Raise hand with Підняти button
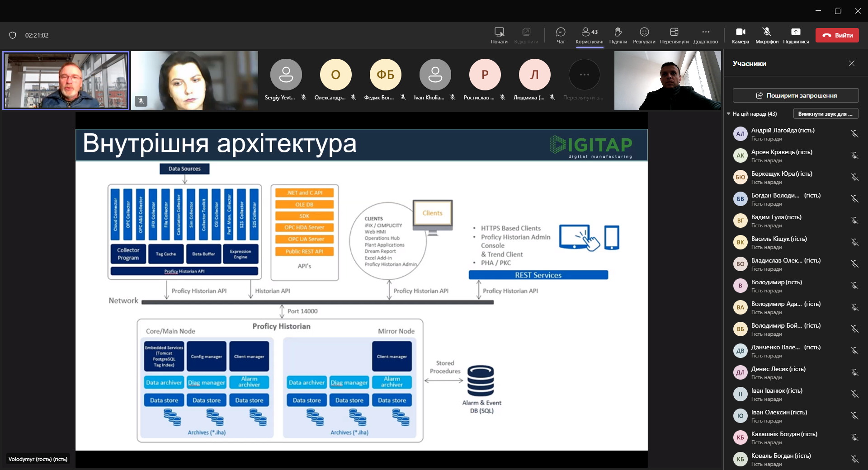The height and width of the screenshot is (470, 868). pyautogui.click(x=618, y=35)
